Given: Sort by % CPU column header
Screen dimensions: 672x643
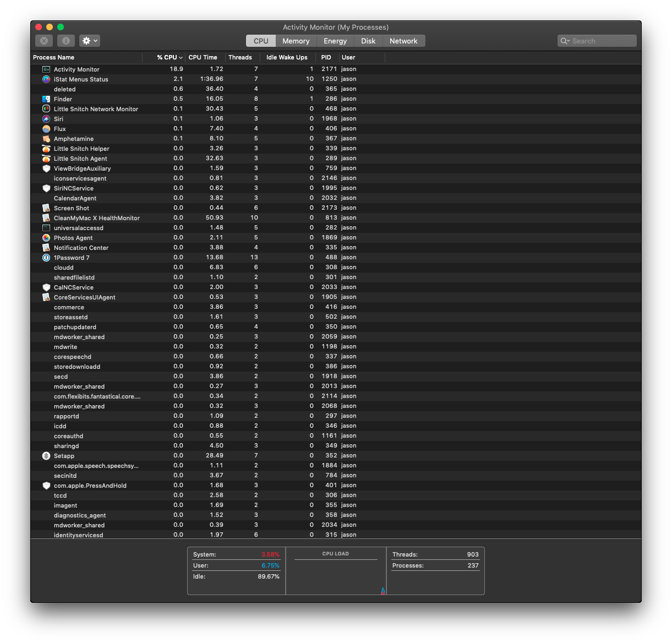Looking at the screenshot, I should (164, 57).
